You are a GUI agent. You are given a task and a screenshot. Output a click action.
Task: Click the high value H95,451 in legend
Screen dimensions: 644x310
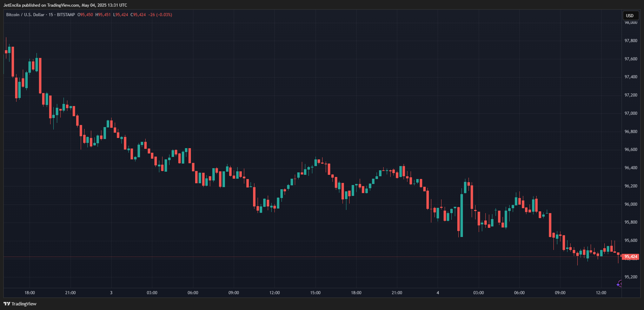(x=103, y=15)
